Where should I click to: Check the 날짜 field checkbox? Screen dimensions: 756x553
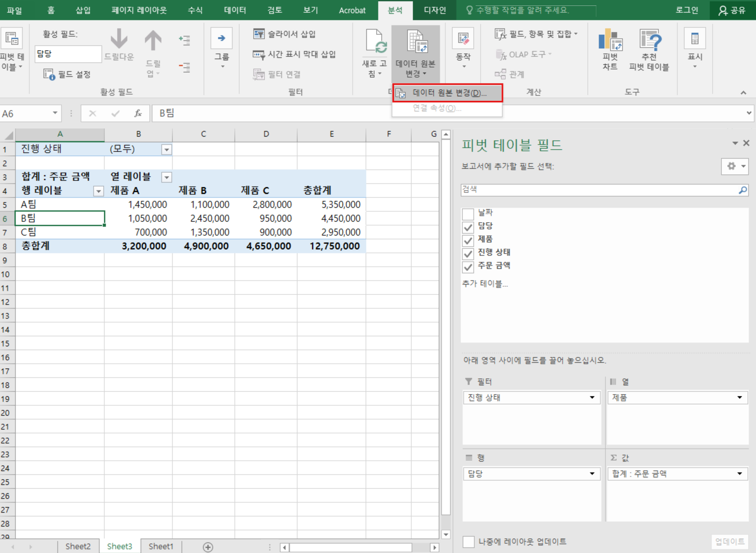tap(468, 214)
